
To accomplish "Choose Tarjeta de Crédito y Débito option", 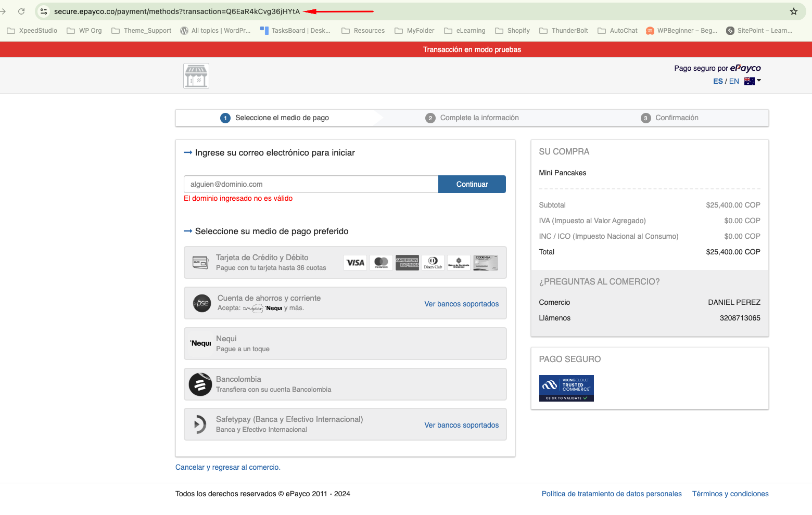I will (345, 263).
